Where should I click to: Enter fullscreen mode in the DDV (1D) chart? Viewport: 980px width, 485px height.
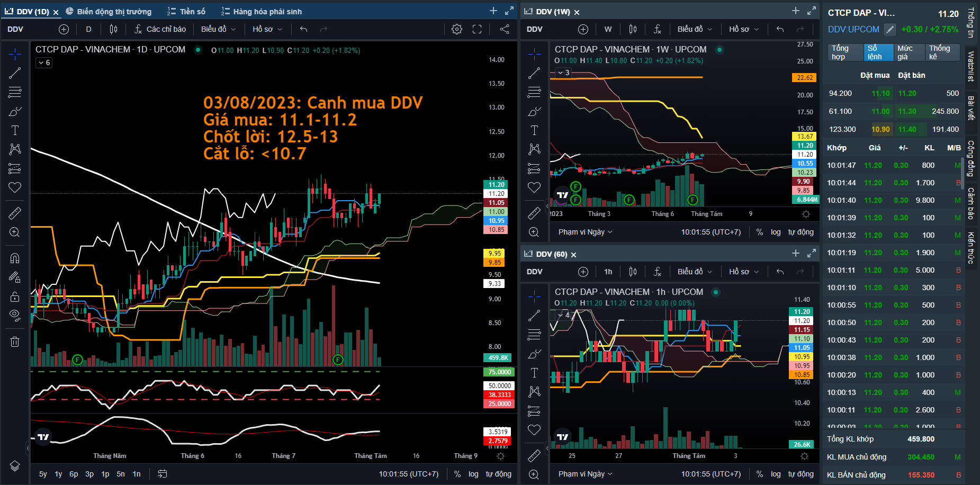(x=477, y=29)
